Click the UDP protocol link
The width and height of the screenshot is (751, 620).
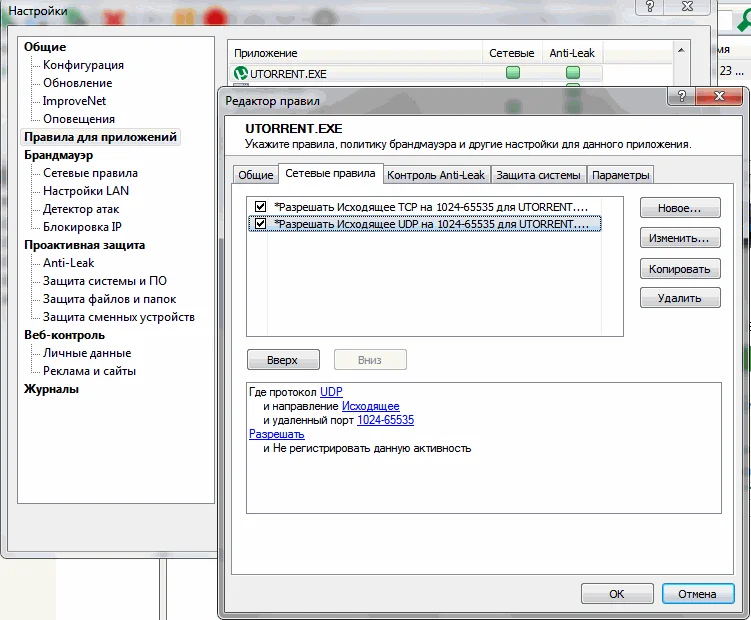click(x=331, y=392)
